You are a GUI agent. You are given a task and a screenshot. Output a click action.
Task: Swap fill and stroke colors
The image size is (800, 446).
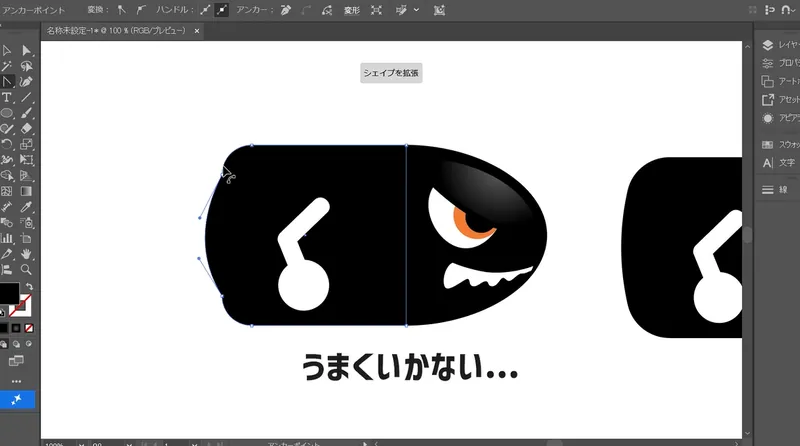(x=29, y=286)
